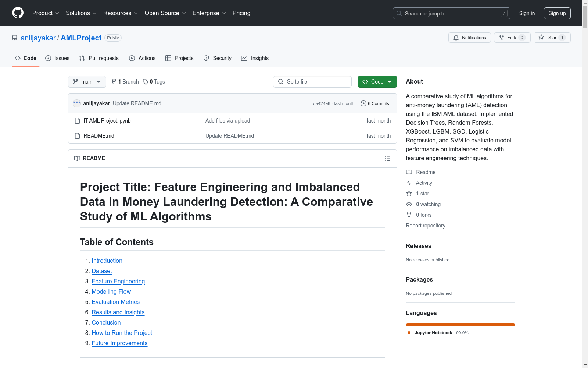Open the Releases heading link
The width and height of the screenshot is (588, 368).
click(419, 246)
